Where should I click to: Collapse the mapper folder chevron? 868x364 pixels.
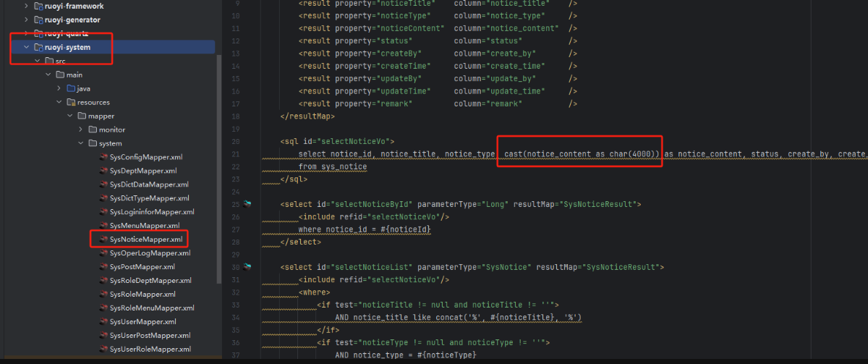[71, 116]
